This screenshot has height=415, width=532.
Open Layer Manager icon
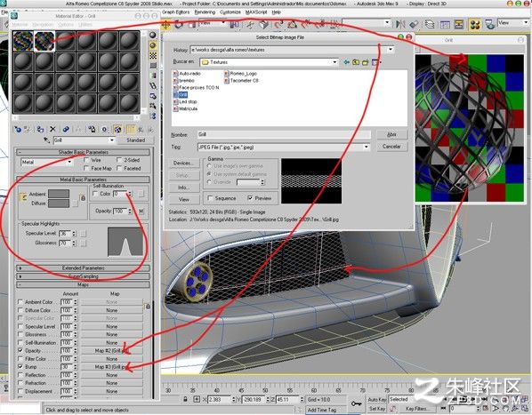(430, 24)
